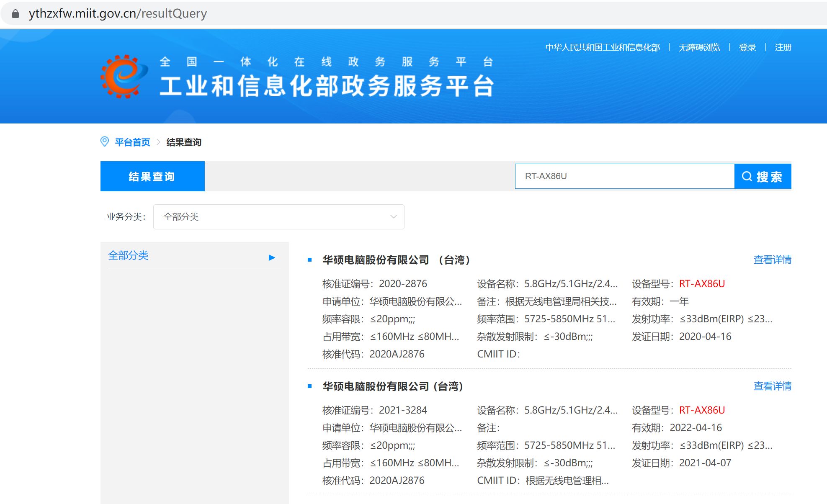Click the 工业和信息化部政务服务平台 title
This screenshot has width=827, height=504.
coord(327,86)
